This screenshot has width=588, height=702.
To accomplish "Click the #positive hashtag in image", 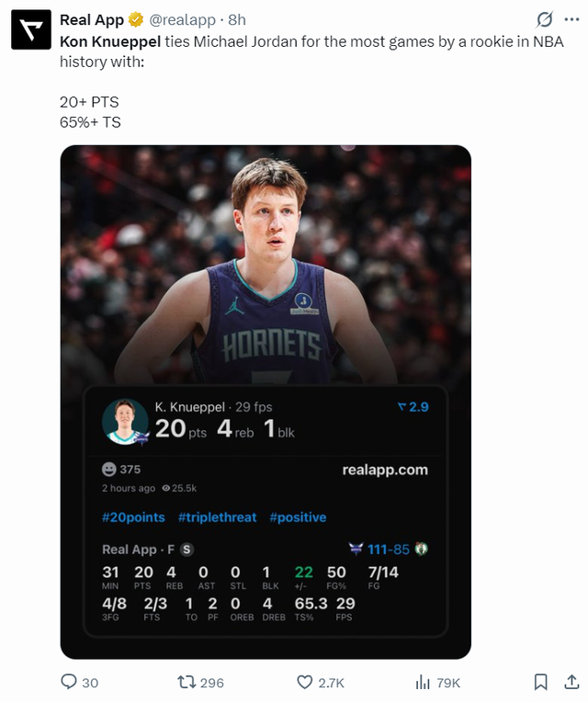I will (298, 517).
